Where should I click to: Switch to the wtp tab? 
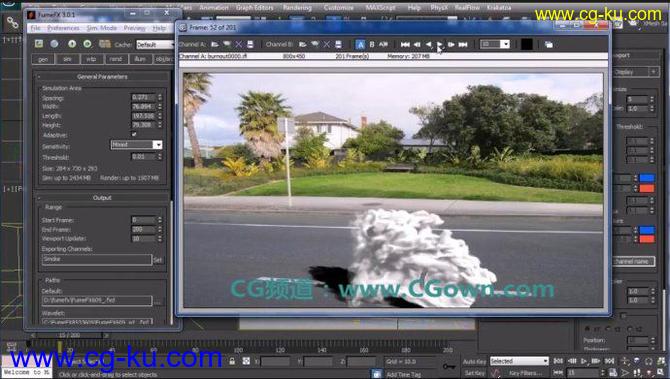(x=91, y=59)
